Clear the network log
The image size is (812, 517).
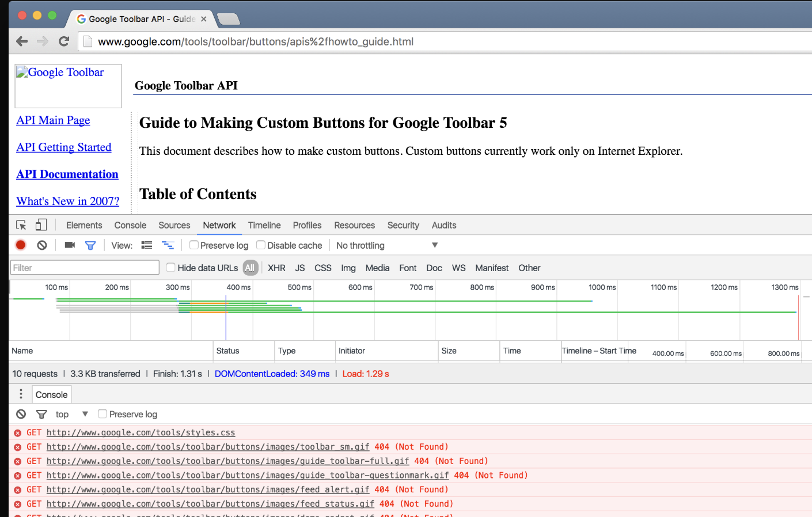42,245
